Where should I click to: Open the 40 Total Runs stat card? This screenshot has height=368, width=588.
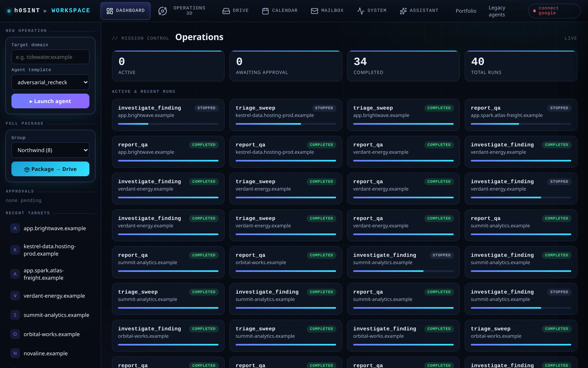(x=521, y=66)
